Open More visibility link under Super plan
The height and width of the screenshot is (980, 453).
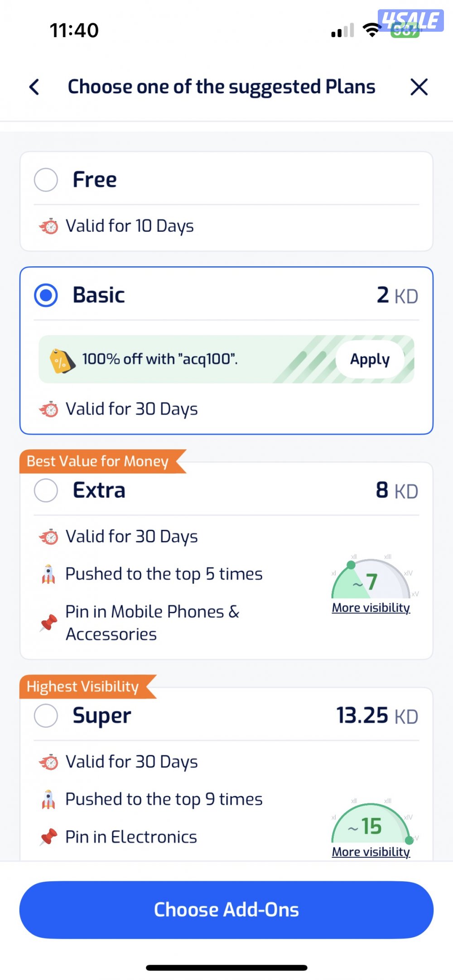click(371, 852)
